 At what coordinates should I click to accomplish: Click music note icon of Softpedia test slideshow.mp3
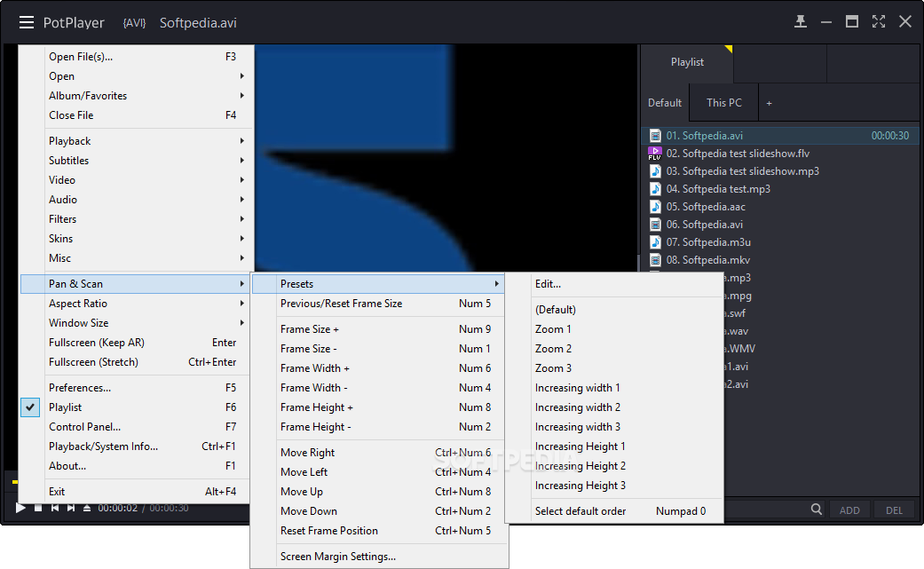655,171
